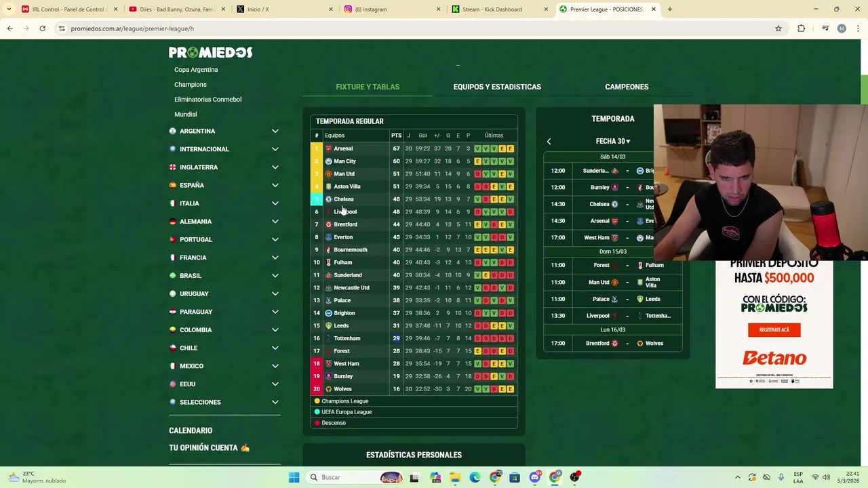Expand the SELECCIONES section
Image resolution: width=868 pixels, height=488 pixels.
(224, 402)
